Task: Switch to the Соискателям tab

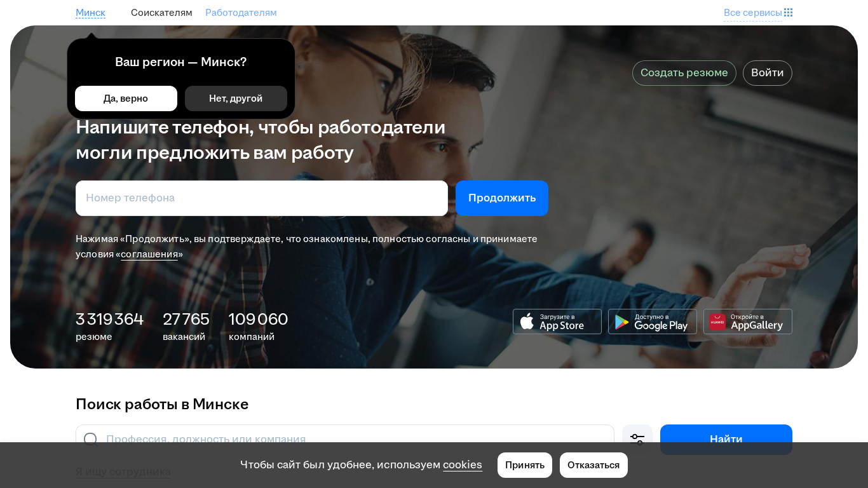Action: coord(161,13)
